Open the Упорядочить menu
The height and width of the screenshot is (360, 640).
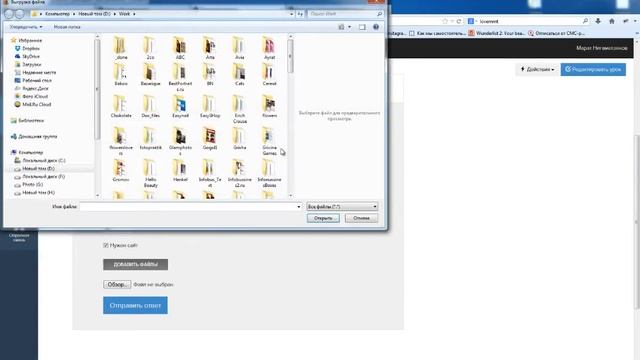(x=26, y=27)
